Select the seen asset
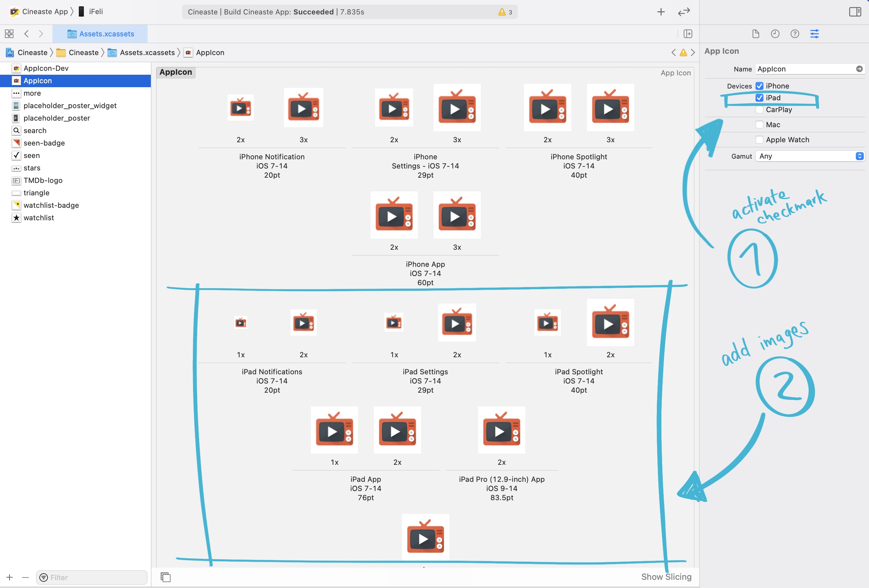Image resolution: width=869 pixels, height=588 pixels. pyautogui.click(x=75, y=155)
